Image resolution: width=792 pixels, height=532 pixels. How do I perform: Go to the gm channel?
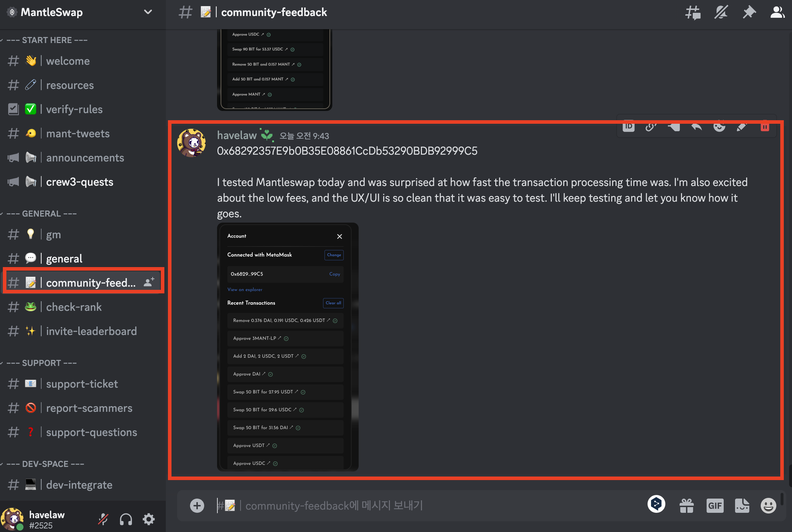[83, 234]
